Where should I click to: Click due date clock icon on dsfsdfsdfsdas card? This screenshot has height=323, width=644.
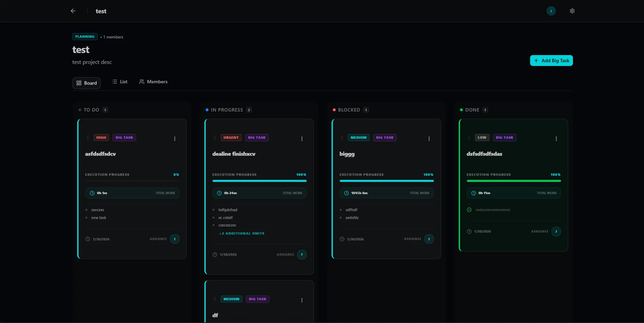(x=469, y=232)
